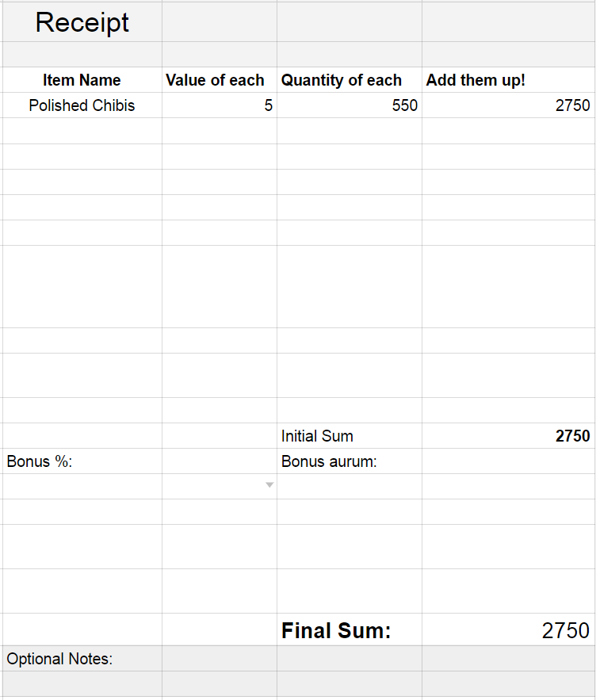
Task: Select the empty cell right of Bonus aurum
Action: click(509, 461)
